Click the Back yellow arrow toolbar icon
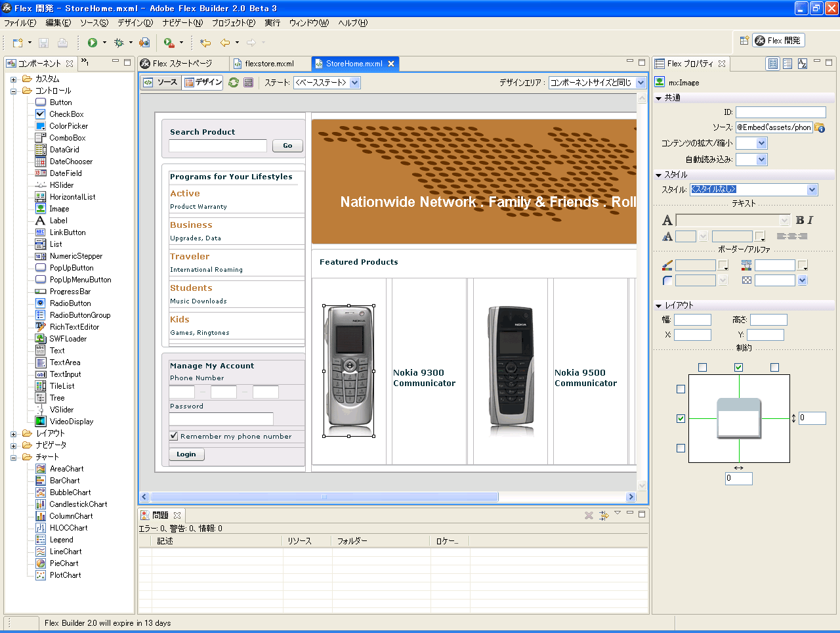 pyautogui.click(x=225, y=43)
